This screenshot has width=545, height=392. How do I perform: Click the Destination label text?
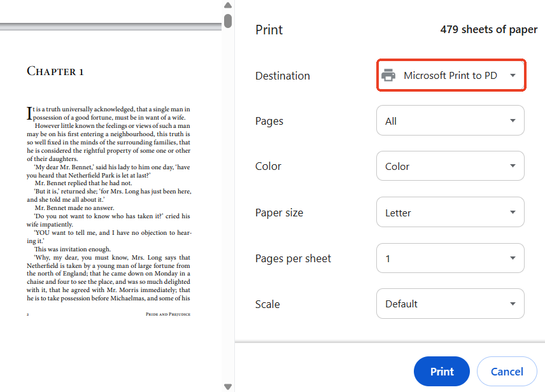283,76
